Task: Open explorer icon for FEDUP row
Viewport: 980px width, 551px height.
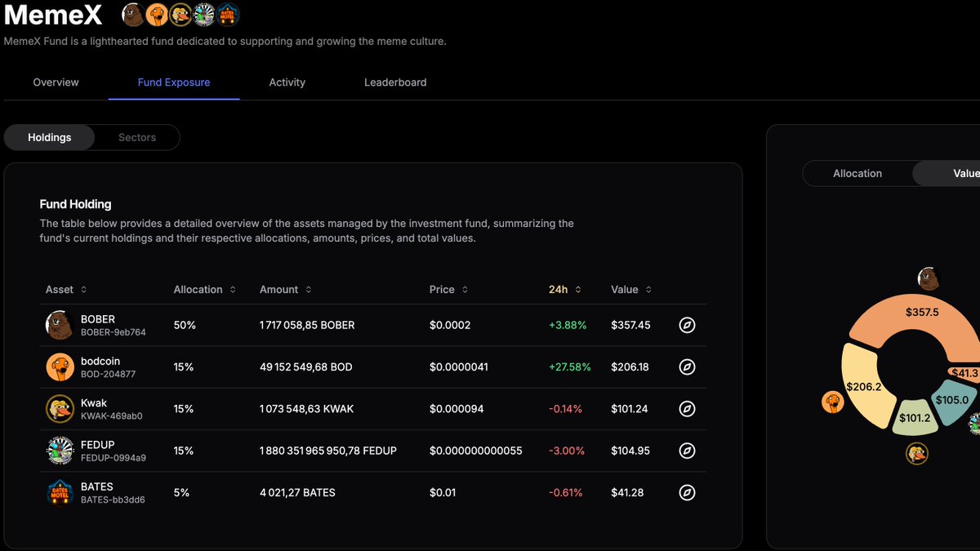Action: coord(688,451)
